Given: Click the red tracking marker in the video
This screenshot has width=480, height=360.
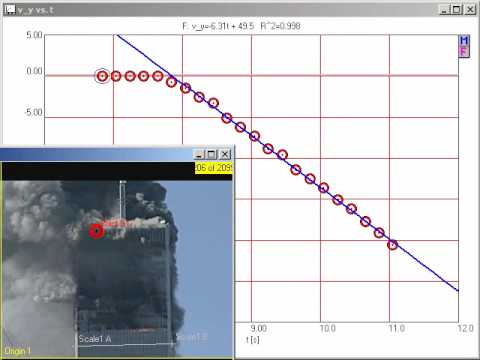Looking at the screenshot, I should pyautogui.click(x=96, y=231).
